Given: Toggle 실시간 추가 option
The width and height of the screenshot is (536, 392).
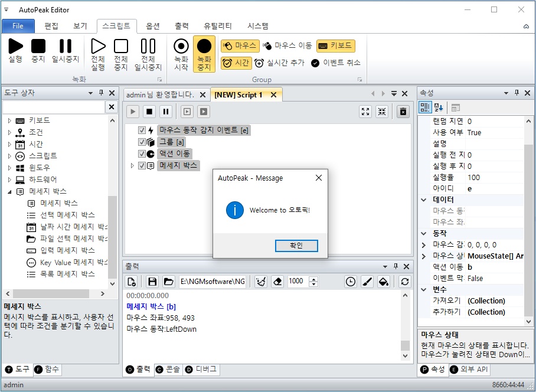Looking at the screenshot, I should point(279,63).
